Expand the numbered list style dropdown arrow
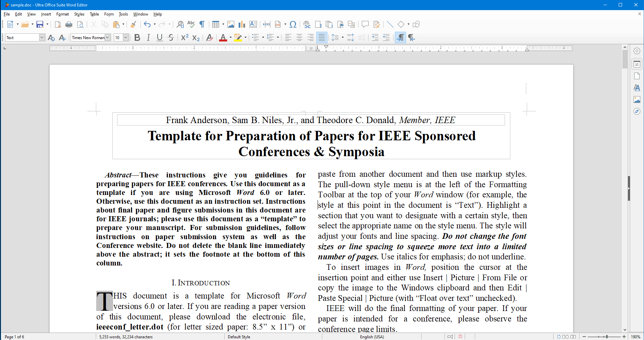The width and height of the screenshot is (644, 340). point(278,37)
